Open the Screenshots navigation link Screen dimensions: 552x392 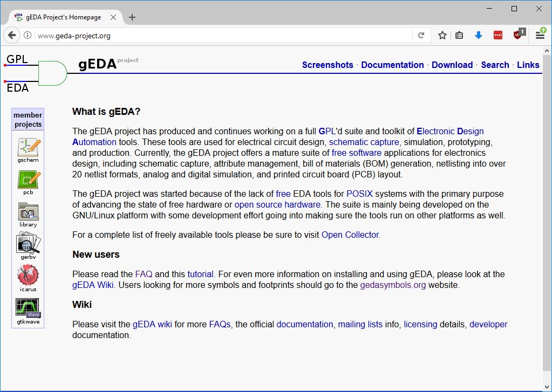pos(328,65)
